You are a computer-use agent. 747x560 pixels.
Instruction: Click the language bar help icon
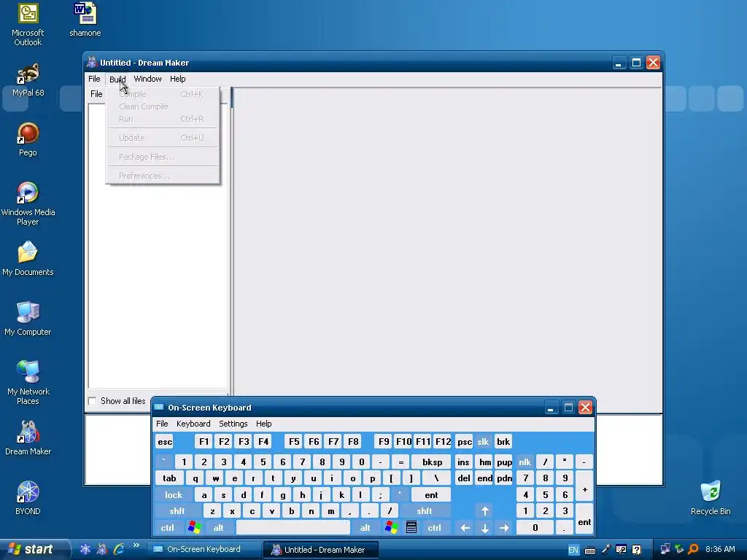point(636,550)
